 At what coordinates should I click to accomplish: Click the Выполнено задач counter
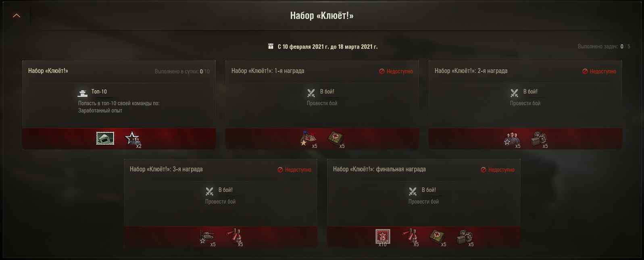(x=604, y=47)
